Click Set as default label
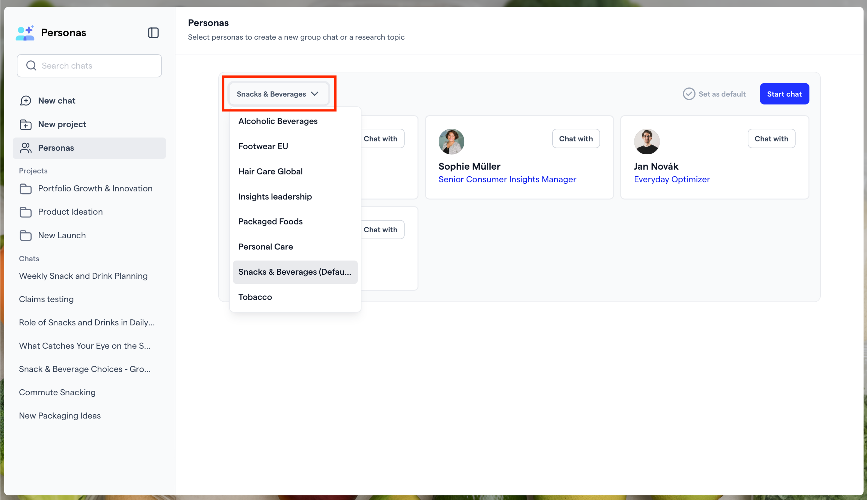 (x=722, y=94)
